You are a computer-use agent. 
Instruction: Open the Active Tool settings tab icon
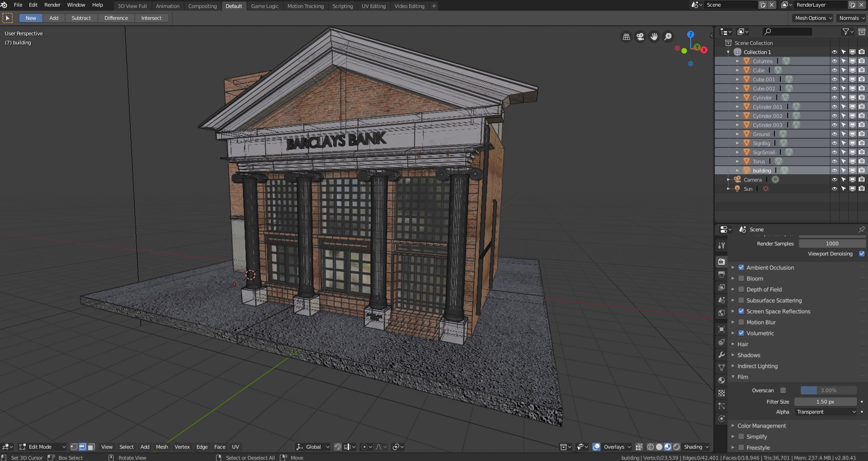click(x=722, y=245)
